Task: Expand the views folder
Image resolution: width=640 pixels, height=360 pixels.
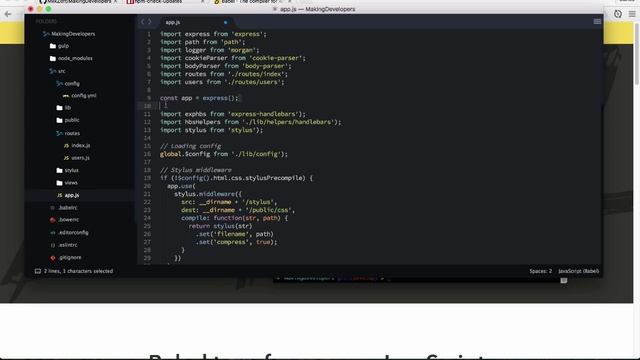Action: click(x=71, y=182)
